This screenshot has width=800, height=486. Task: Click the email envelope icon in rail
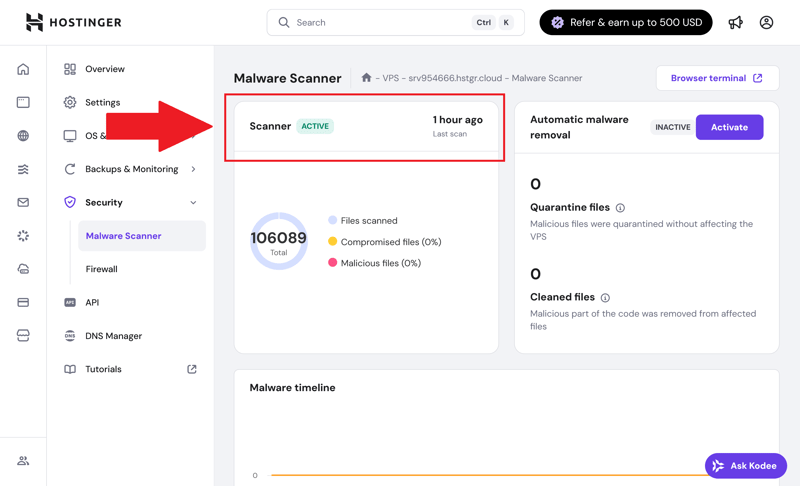pos(23,202)
